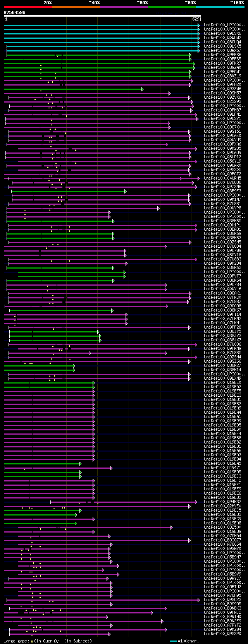Open the UniRef100_Q38JY5 hit
The height and width of the screenshot is (644, 248).
pos(222,332)
